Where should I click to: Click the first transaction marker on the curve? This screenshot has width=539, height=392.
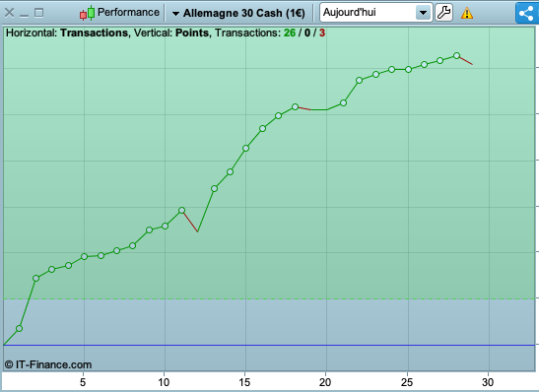(x=20, y=328)
